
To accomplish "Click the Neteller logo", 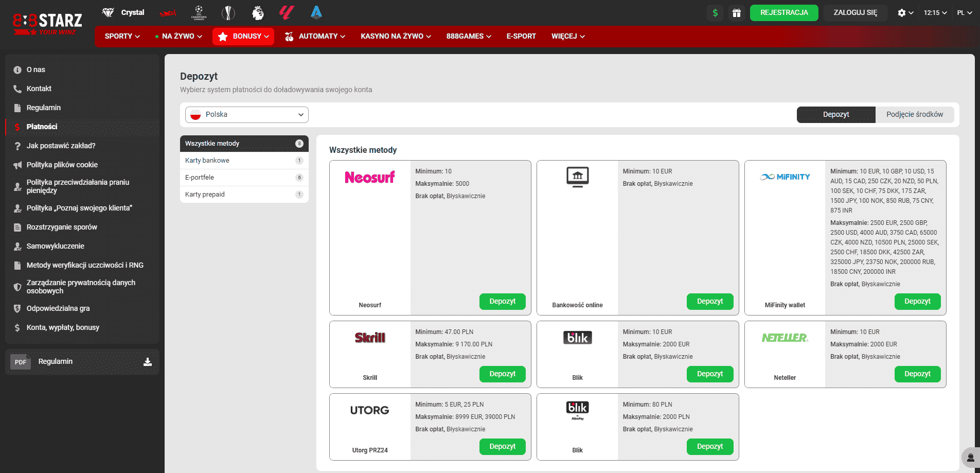I will click(x=785, y=338).
